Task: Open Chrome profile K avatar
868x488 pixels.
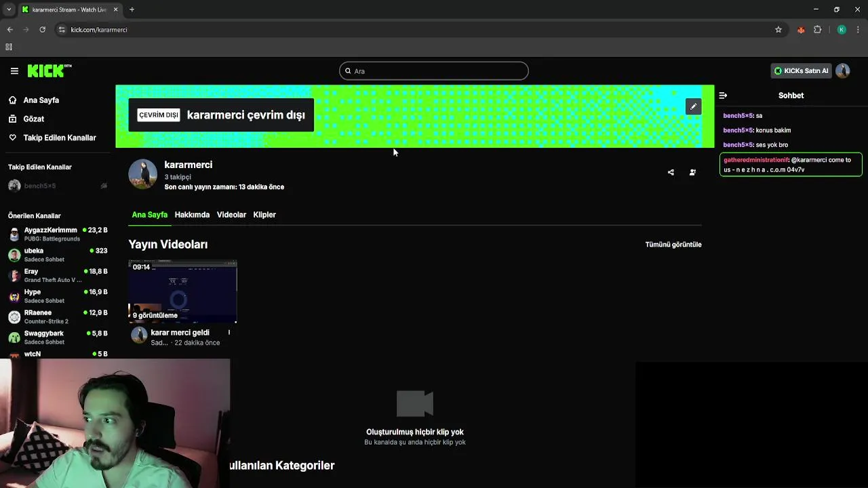Action: [x=842, y=30]
